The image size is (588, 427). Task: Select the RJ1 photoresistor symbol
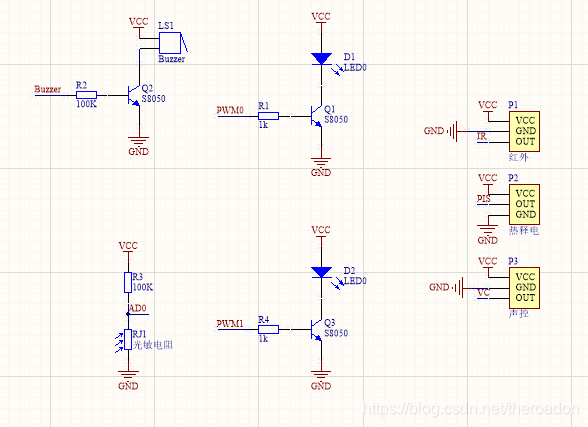point(128,340)
